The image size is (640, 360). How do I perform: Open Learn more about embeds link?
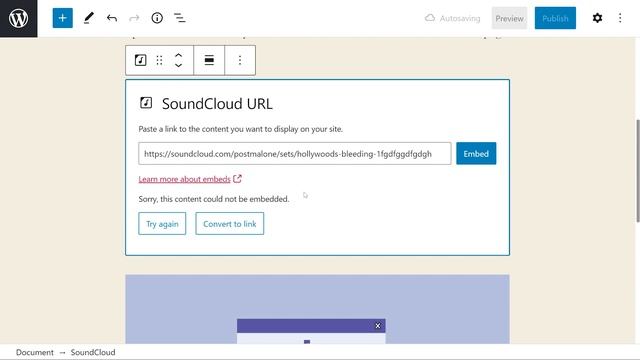(184, 179)
